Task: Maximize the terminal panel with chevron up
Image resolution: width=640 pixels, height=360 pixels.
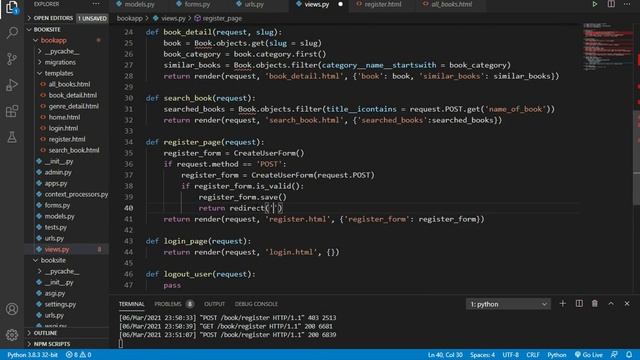Action: pyautogui.click(x=611, y=304)
